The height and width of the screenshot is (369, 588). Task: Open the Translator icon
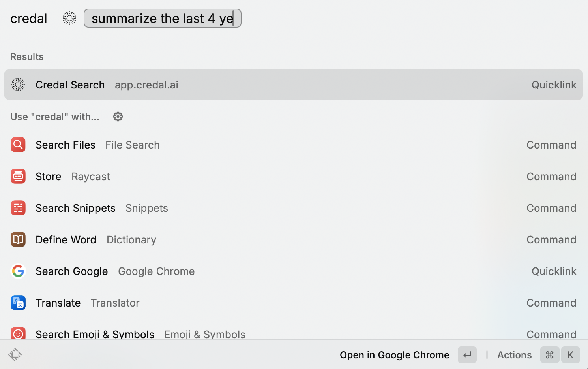18,303
